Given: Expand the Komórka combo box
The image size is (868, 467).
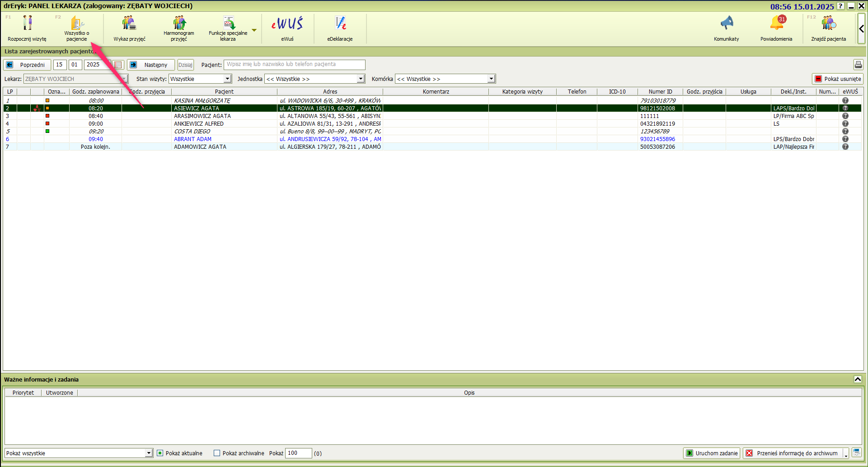Looking at the screenshot, I should tap(491, 79).
